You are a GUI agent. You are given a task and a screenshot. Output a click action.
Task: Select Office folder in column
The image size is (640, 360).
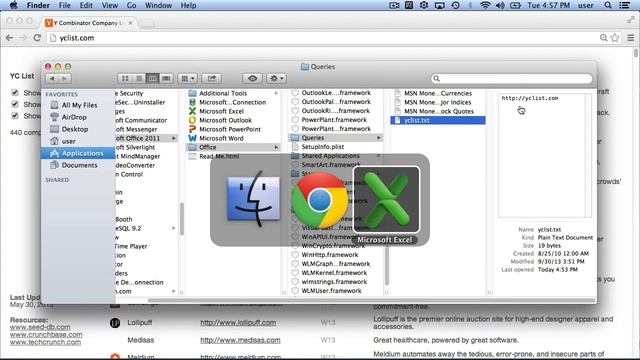(x=234, y=147)
